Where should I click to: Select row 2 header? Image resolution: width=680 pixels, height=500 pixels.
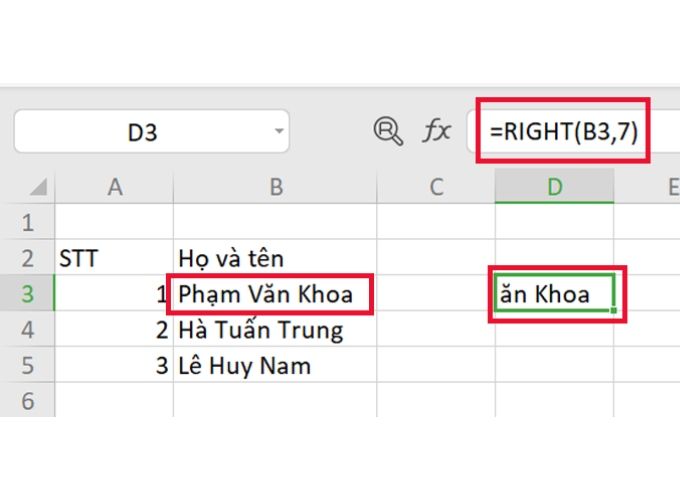pos(27,258)
